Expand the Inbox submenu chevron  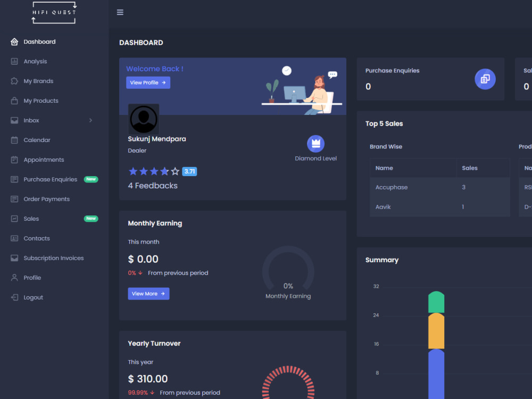(x=90, y=120)
